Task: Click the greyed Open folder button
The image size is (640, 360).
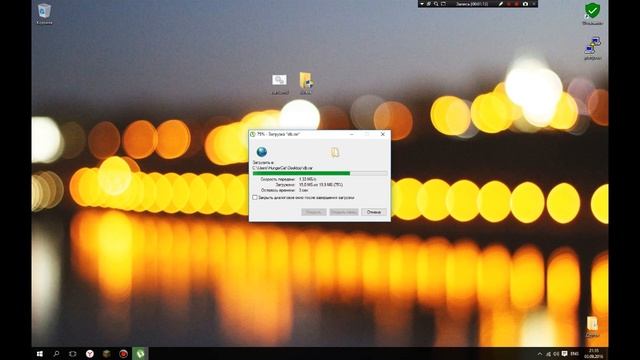Action: point(344,212)
